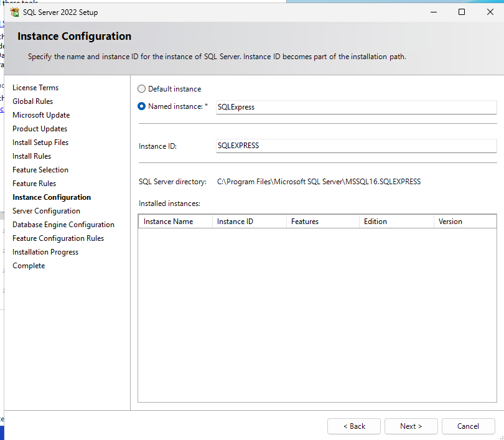Click the SQL Server setup title icon
Screen dimensions: 504x440
[14, 12]
